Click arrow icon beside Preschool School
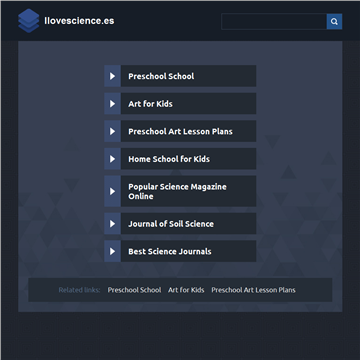Viewport: 360px width, 360px height. tap(112, 76)
